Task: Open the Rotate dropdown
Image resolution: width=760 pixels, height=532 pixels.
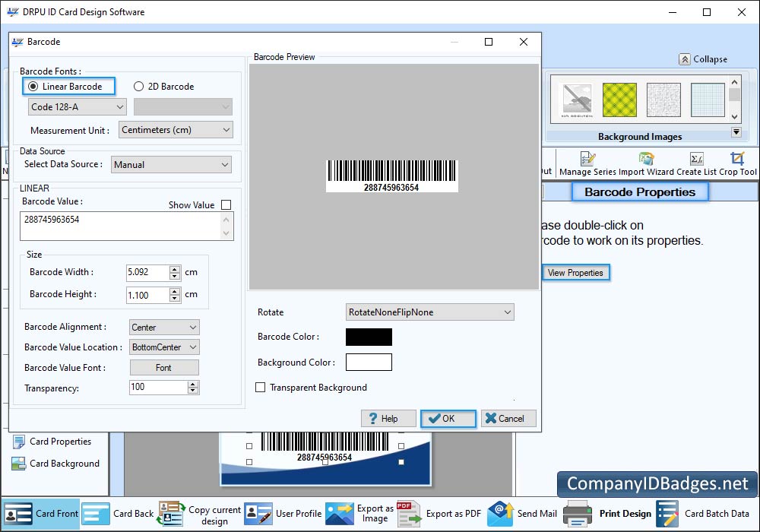Action: (x=430, y=312)
